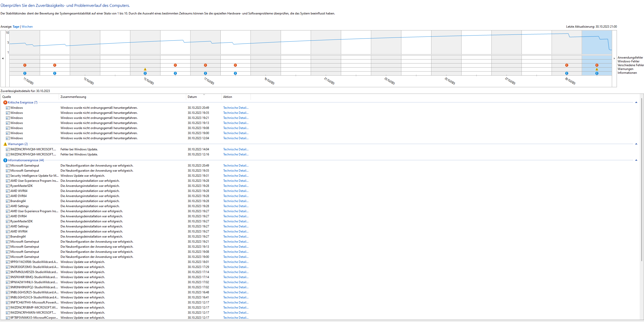Click warning icon in 30.10.2023 chart column
This screenshot has height=322, width=644.
(x=597, y=69)
